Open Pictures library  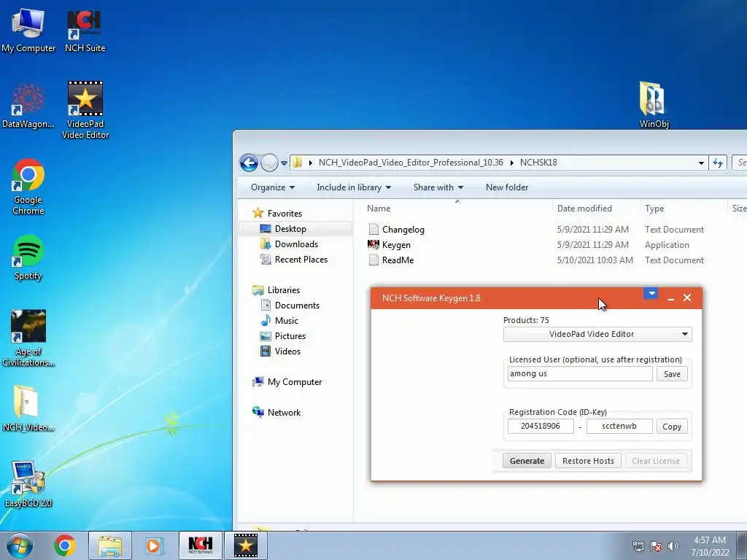(290, 335)
